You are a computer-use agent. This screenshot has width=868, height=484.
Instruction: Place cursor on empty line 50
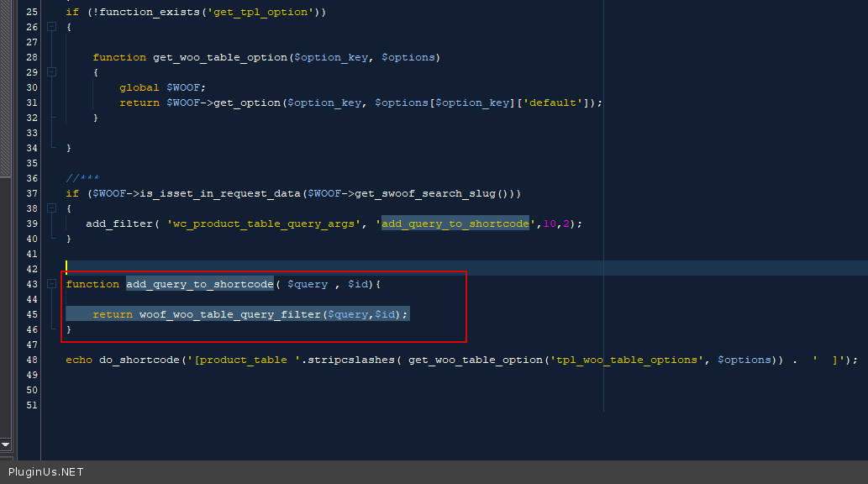pyautogui.click(x=252, y=390)
